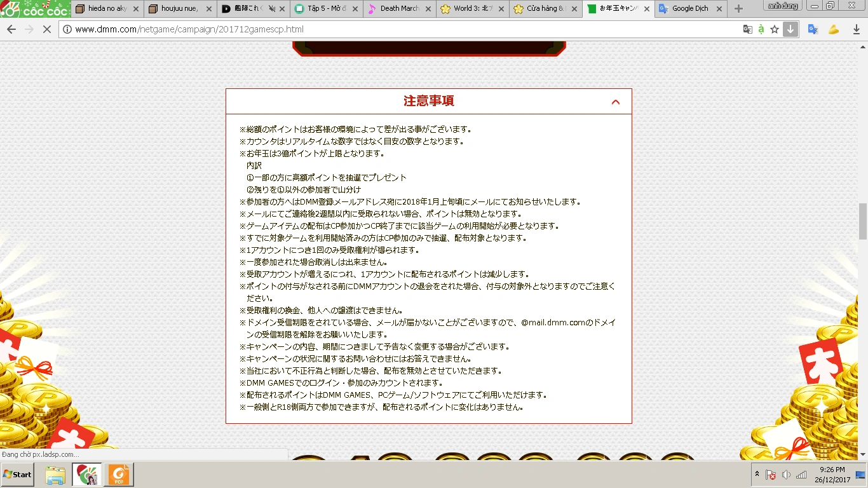Click the volume speaker icon in system tray
The height and width of the screenshot is (488, 868).
(x=786, y=475)
